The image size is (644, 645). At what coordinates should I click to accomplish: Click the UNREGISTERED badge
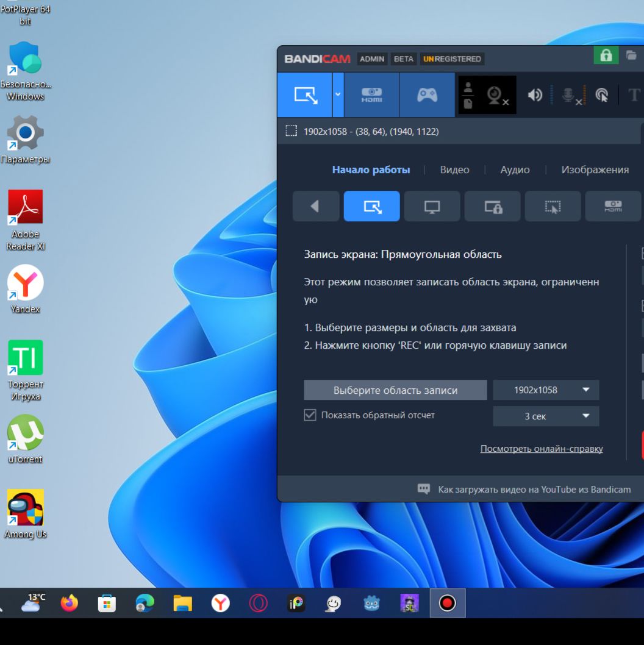[x=452, y=59]
